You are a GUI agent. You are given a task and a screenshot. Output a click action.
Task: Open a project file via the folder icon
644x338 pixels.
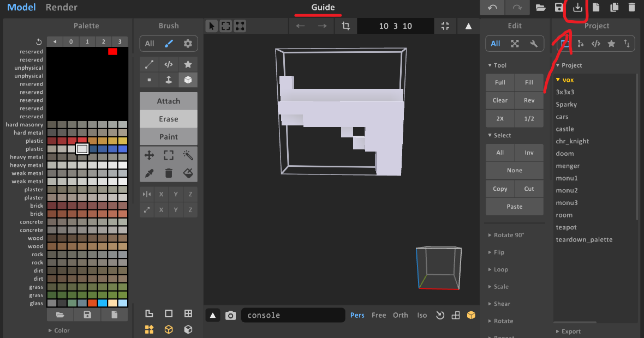coord(540,8)
